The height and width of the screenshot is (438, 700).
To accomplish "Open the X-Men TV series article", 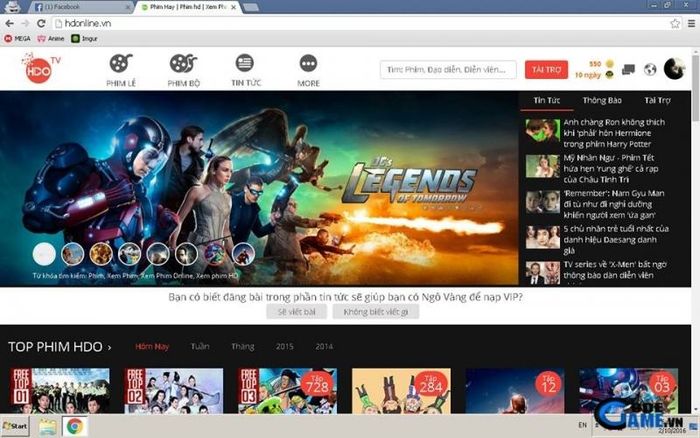I will point(615,270).
